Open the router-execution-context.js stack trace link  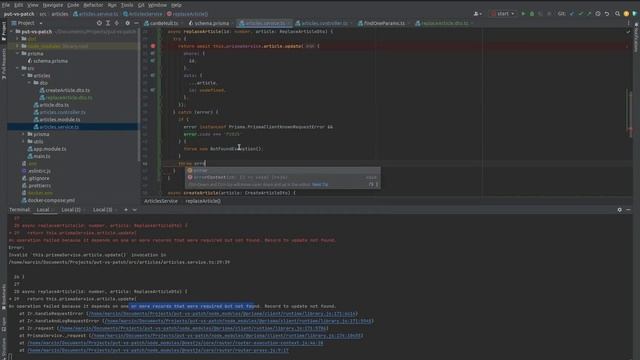(x=175, y=343)
